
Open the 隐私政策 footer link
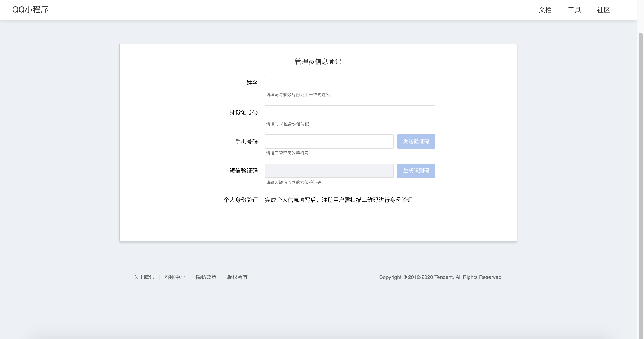click(206, 277)
